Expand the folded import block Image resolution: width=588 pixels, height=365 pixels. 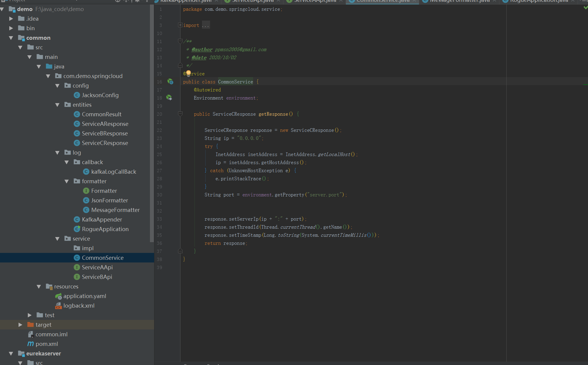pyautogui.click(x=180, y=25)
